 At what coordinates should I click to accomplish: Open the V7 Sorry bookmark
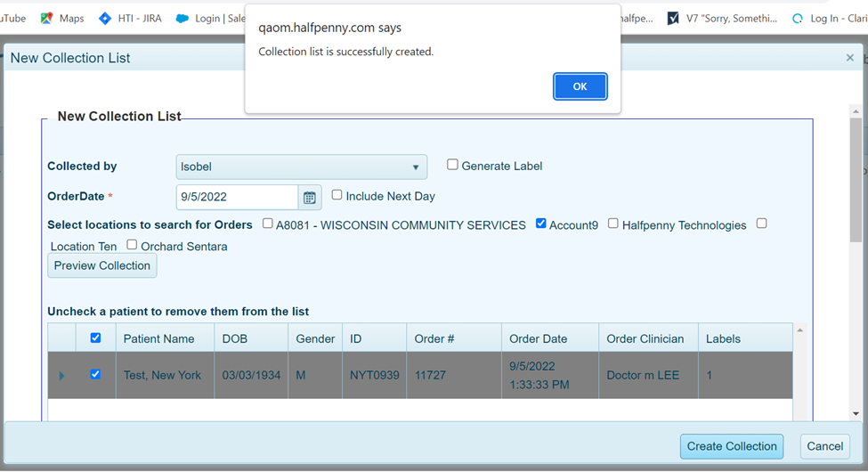click(722, 18)
